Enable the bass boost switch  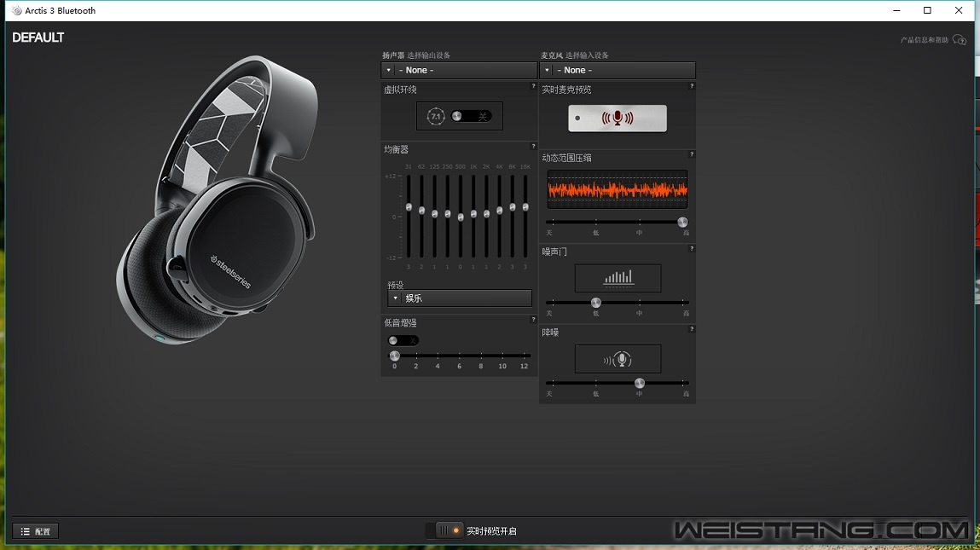[403, 340]
